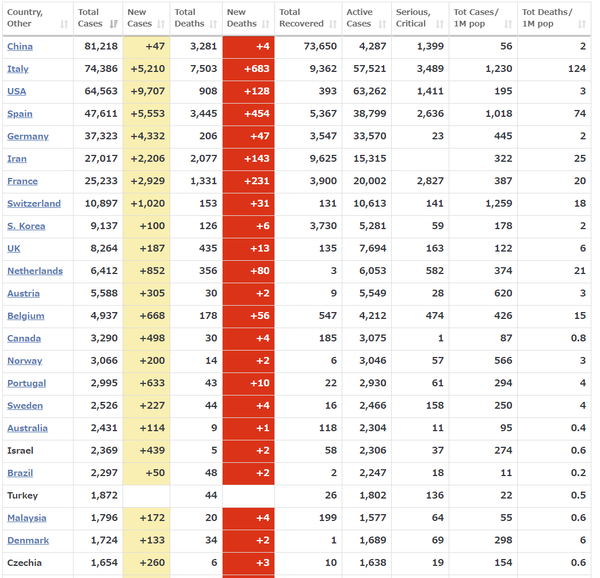Click USA's new cases cell +9,707
This screenshot has width=600, height=578.
pyautogui.click(x=148, y=91)
